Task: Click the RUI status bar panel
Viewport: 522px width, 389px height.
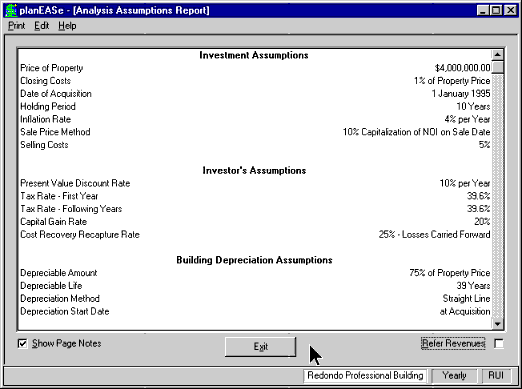Action: click(x=496, y=376)
